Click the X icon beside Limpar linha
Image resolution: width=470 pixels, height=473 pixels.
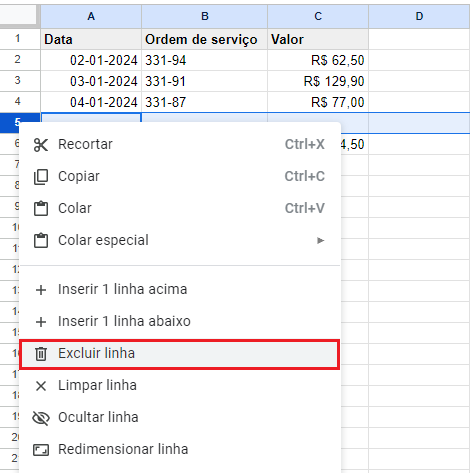tap(41, 386)
